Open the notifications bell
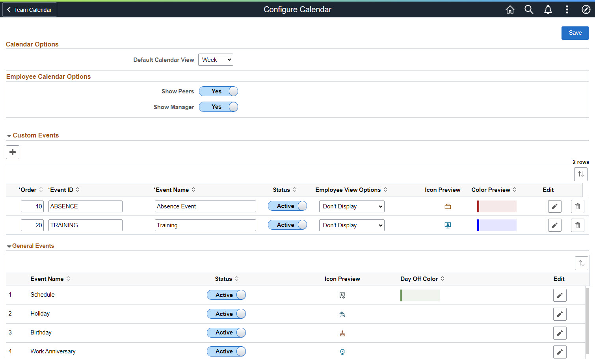 point(548,9)
